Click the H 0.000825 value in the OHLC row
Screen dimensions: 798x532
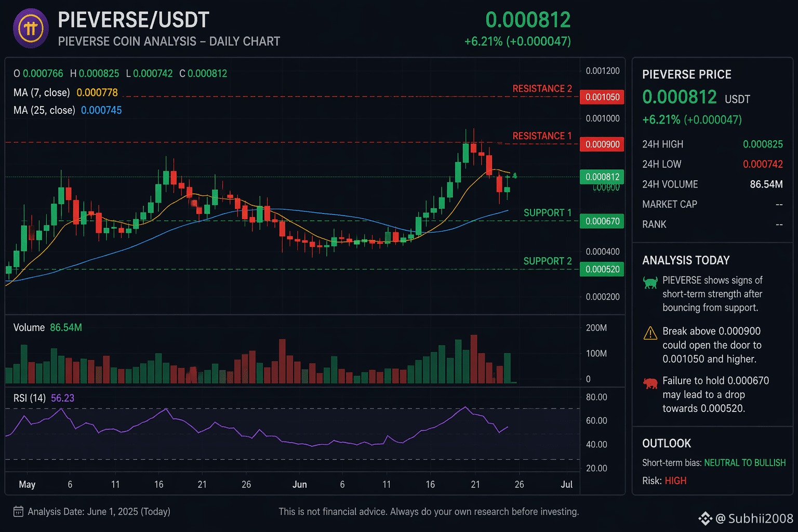pos(95,74)
